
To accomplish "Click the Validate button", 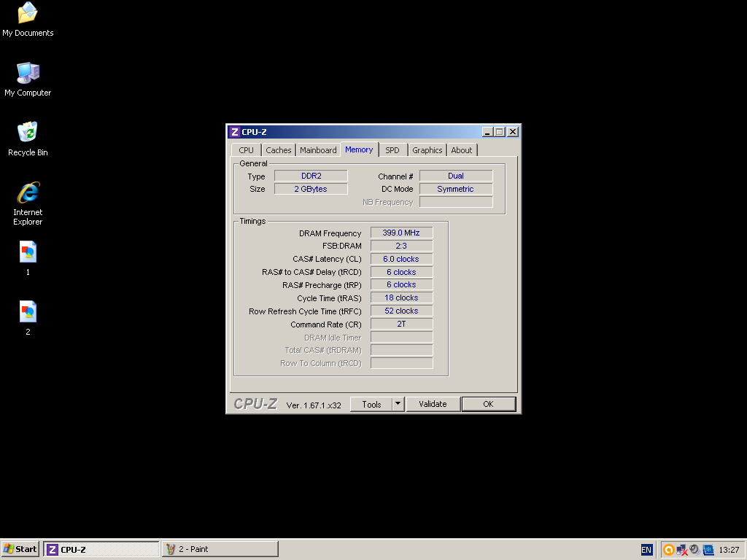I will pyautogui.click(x=433, y=404).
